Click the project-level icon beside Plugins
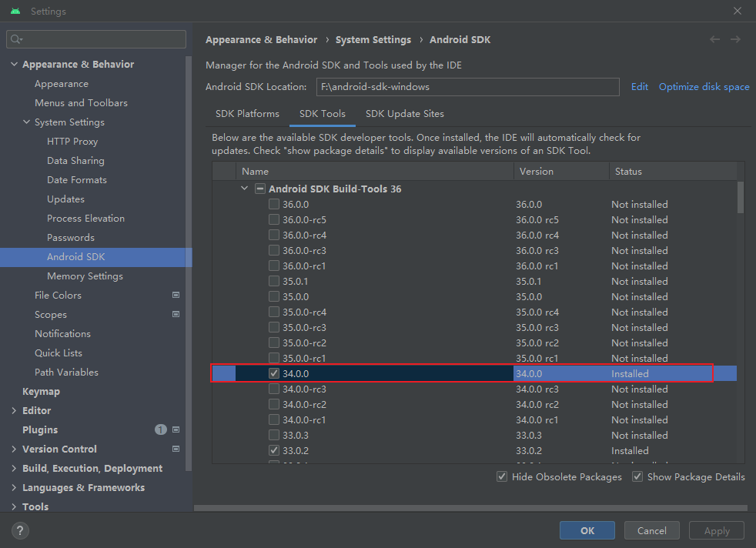The height and width of the screenshot is (548, 756). 176,429
